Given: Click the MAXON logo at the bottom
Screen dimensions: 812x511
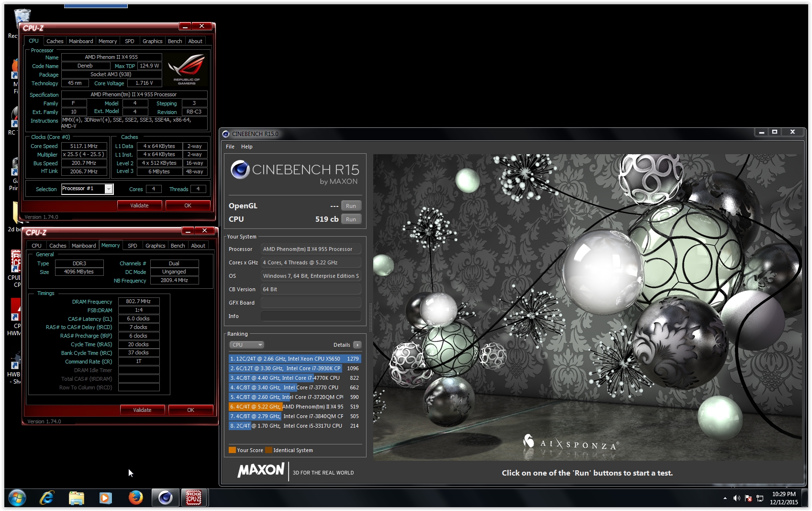Looking at the screenshot, I should pos(261,470).
